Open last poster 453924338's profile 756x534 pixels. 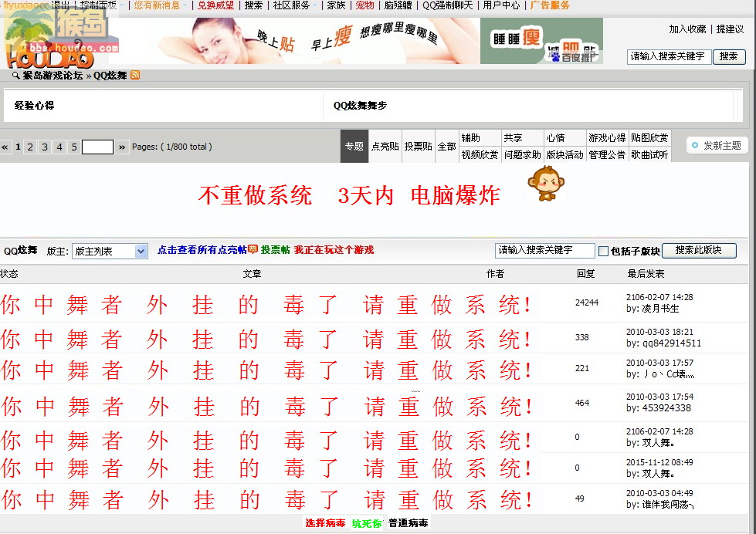(x=666, y=408)
